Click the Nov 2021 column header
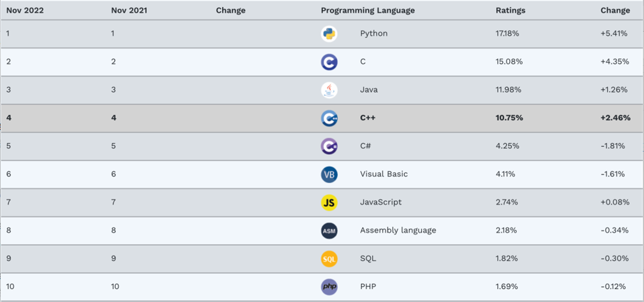The width and height of the screenshot is (644, 302). (x=129, y=11)
